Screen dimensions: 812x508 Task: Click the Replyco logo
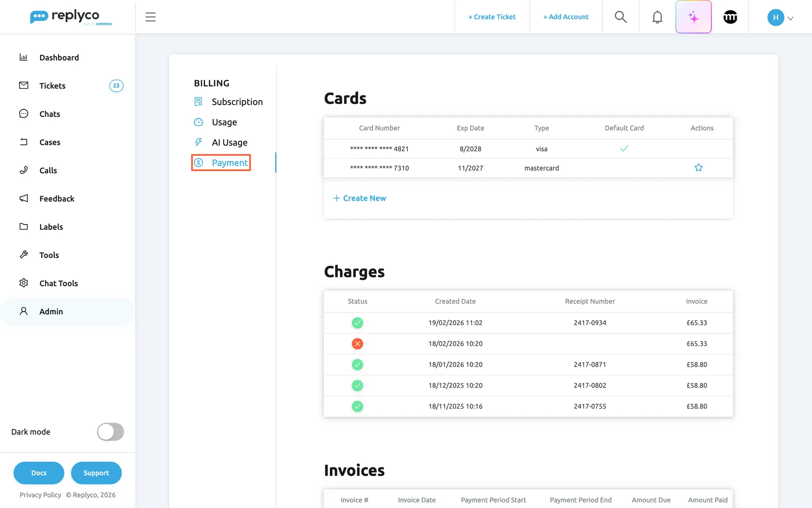[x=71, y=17]
